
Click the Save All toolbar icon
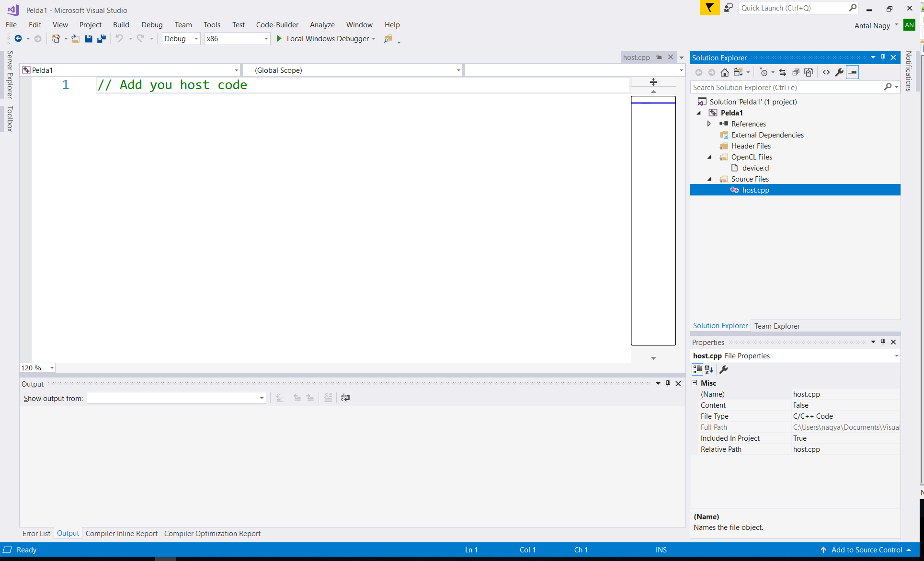[x=101, y=39]
